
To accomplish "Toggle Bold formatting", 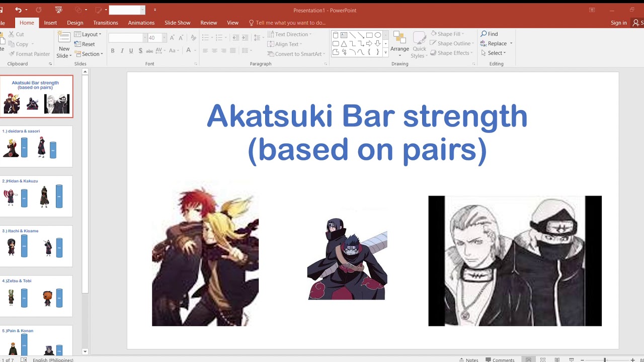I will tap(113, 51).
